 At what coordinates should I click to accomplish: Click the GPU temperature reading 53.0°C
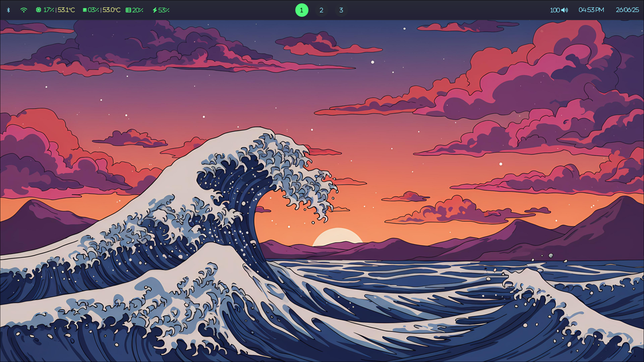112,10
